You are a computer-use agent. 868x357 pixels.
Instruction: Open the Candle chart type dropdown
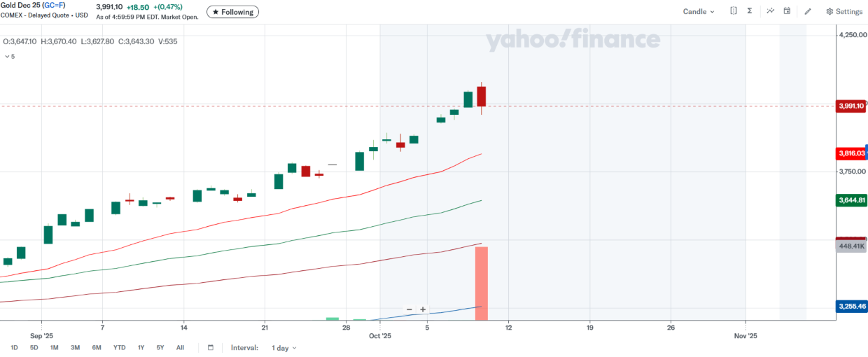tap(699, 11)
